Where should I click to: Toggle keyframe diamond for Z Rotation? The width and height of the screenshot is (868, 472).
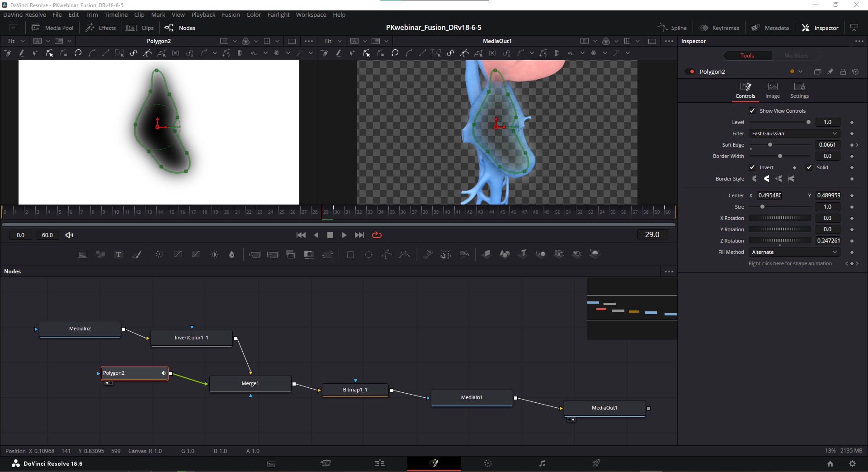point(852,241)
